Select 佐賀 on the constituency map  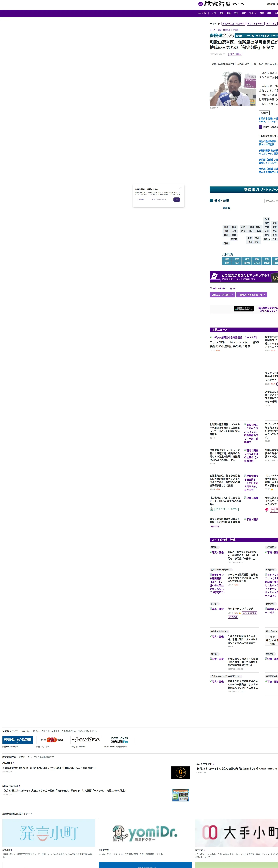[x=226, y=227]
